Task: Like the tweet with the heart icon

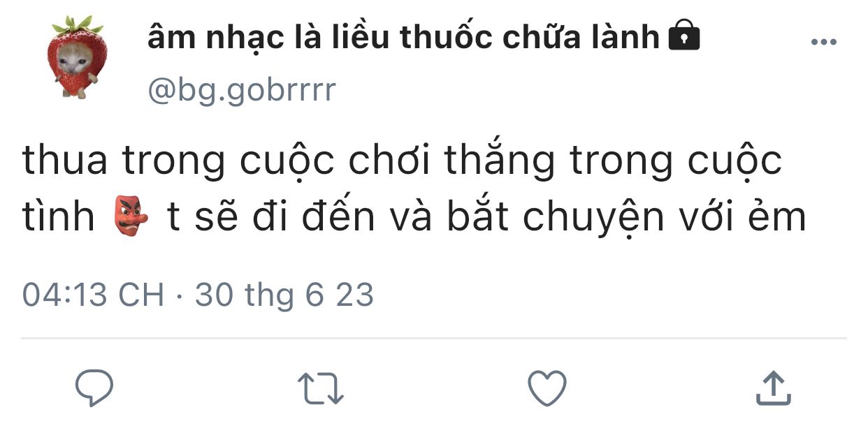Action: [547, 388]
